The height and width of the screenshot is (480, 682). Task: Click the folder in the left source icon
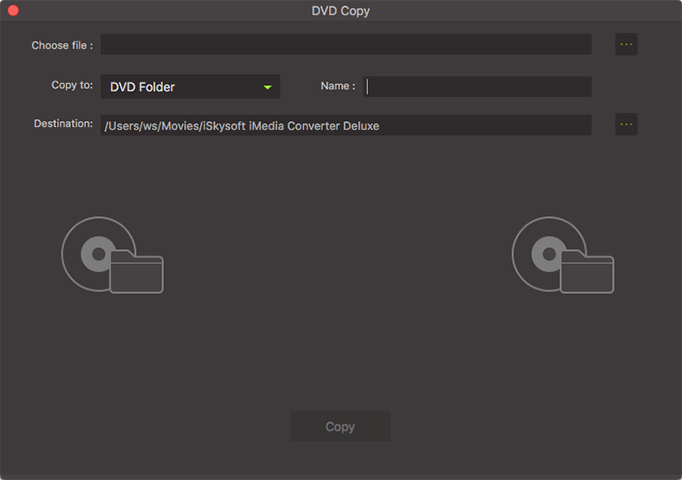137,273
